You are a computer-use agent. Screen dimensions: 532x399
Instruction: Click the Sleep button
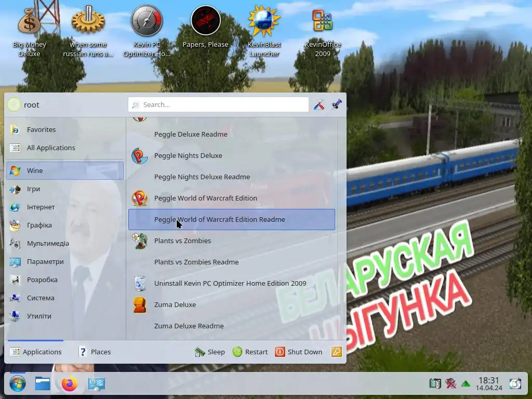click(210, 352)
